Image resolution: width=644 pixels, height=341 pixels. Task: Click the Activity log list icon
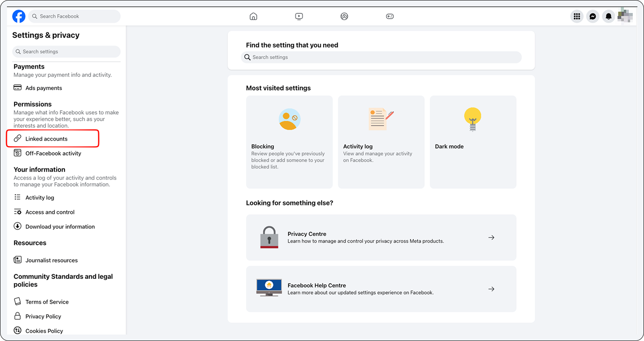[x=18, y=197]
